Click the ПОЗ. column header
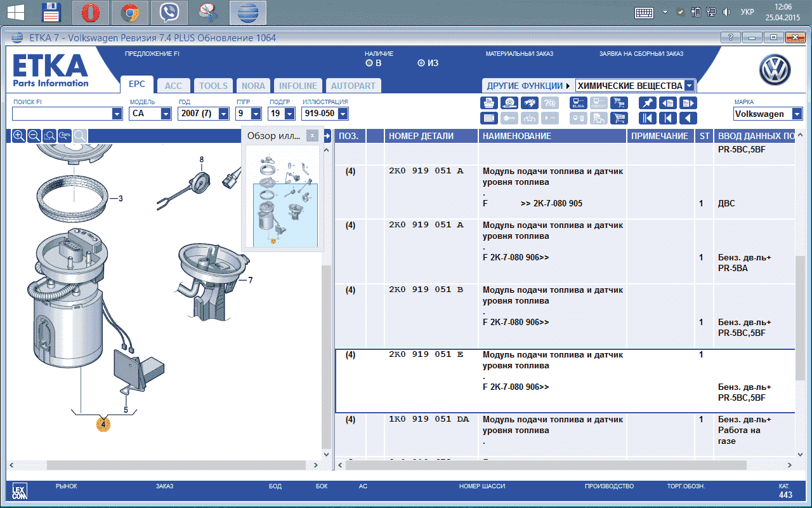Screen dimensions: 812x508 350,136
